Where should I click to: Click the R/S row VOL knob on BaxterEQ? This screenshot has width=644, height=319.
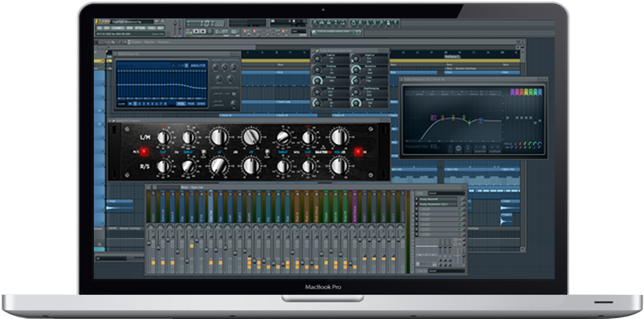click(x=339, y=165)
